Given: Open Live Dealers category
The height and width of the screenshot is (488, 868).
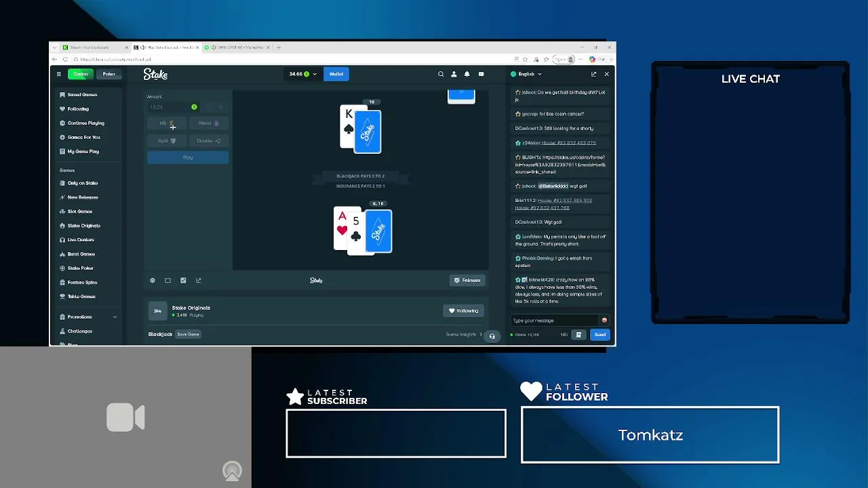Looking at the screenshot, I should pyautogui.click(x=81, y=240).
